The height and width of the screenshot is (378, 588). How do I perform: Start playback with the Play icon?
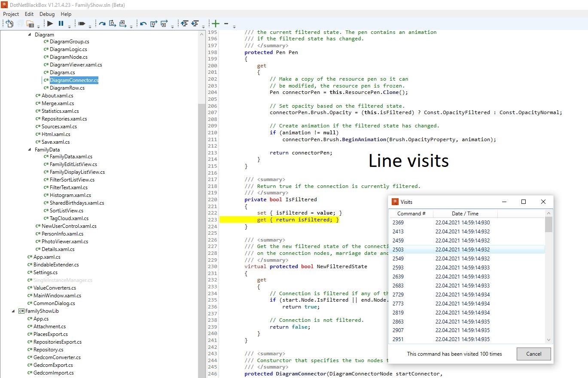50,24
